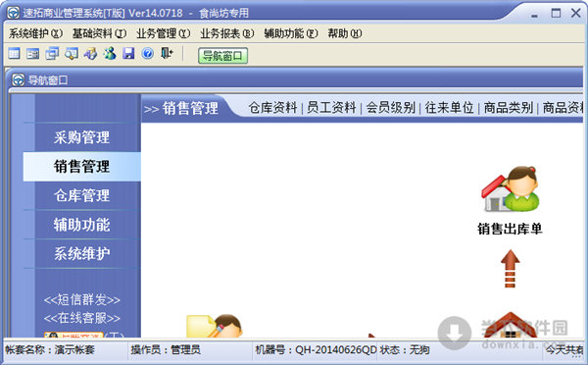This screenshot has width=588, height=365.
Task: Select 系统维护 in the sidebar
Action: (81, 253)
